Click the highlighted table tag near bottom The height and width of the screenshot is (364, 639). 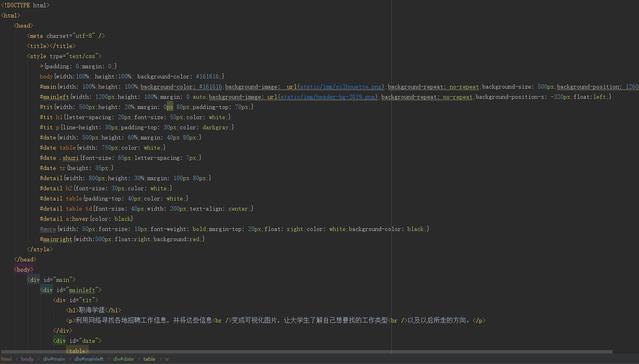[77, 351]
